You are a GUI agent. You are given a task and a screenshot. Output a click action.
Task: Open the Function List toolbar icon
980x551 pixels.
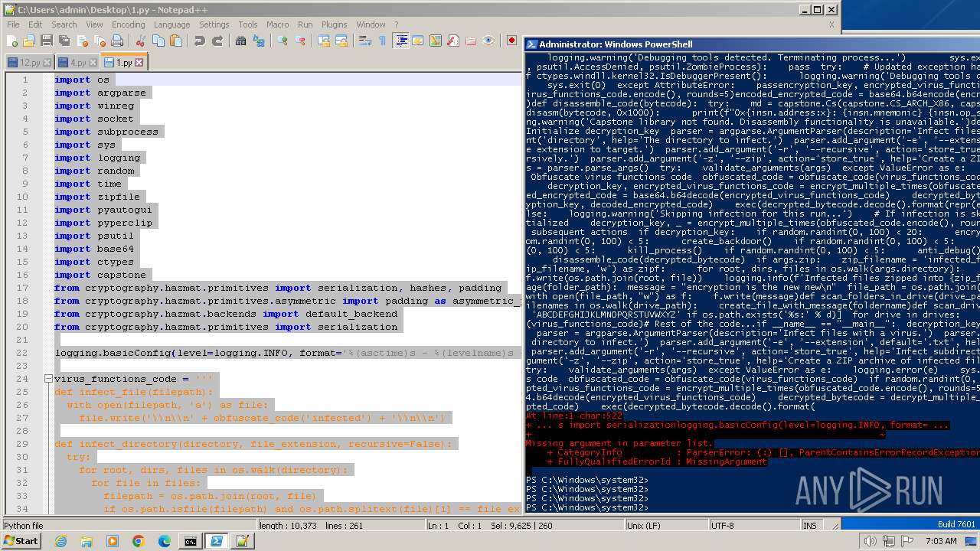(x=453, y=41)
